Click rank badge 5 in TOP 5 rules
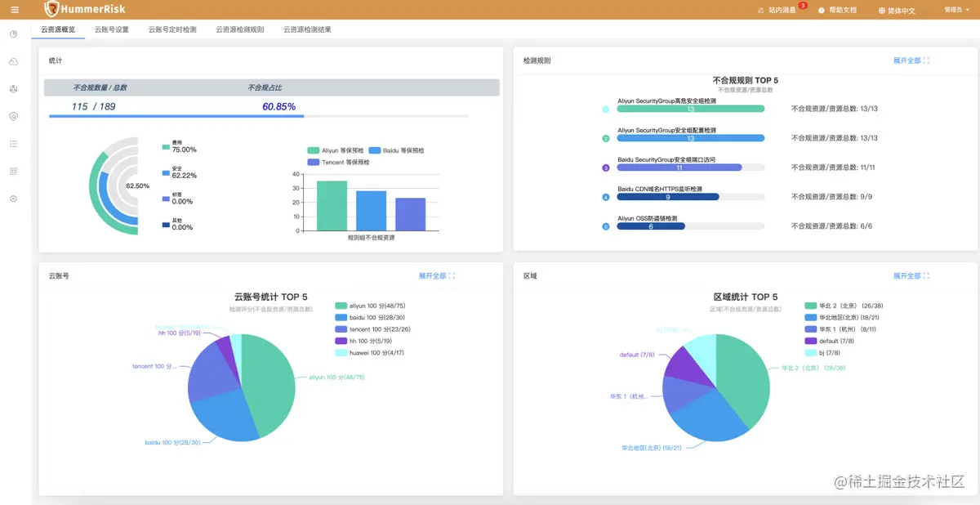This screenshot has width=980, height=505. point(605,226)
